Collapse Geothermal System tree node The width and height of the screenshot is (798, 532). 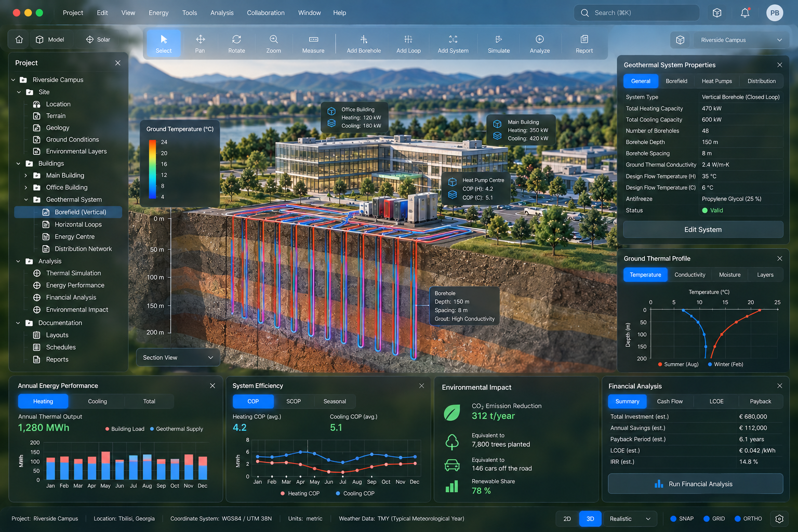click(x=26, y=199)
